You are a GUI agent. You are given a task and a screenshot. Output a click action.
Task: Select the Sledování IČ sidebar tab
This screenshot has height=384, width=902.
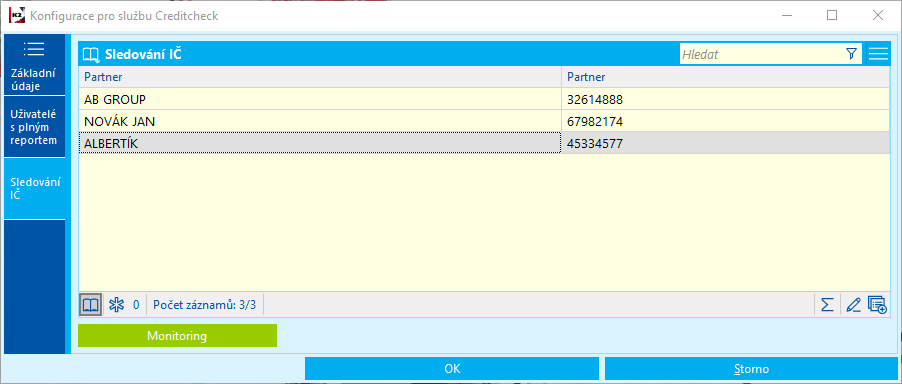coord(34,189)
